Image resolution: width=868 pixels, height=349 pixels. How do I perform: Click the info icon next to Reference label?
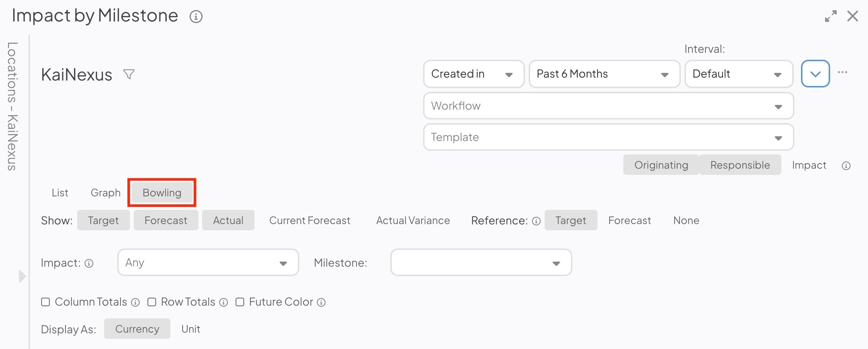coord(536,221)
